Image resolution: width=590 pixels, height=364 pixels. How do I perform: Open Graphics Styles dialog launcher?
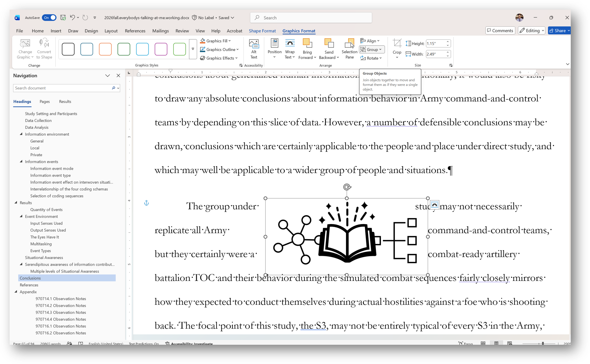point(241,65)
